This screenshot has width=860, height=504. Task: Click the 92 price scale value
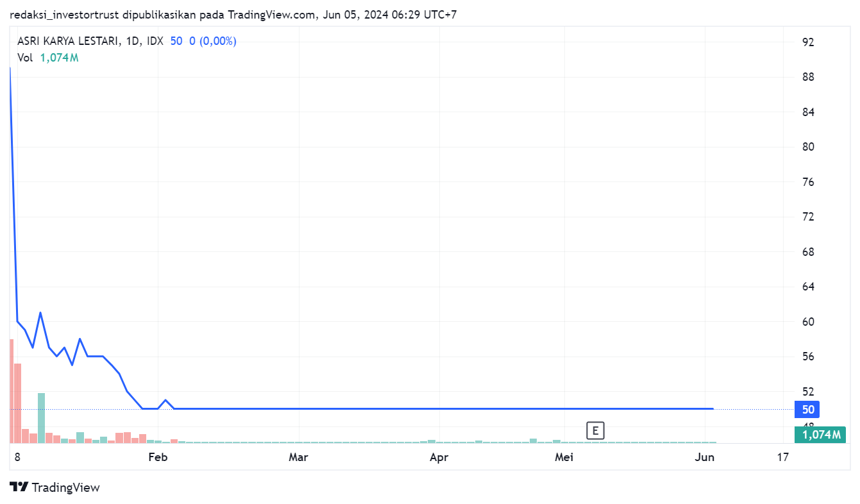click(808, 42)
